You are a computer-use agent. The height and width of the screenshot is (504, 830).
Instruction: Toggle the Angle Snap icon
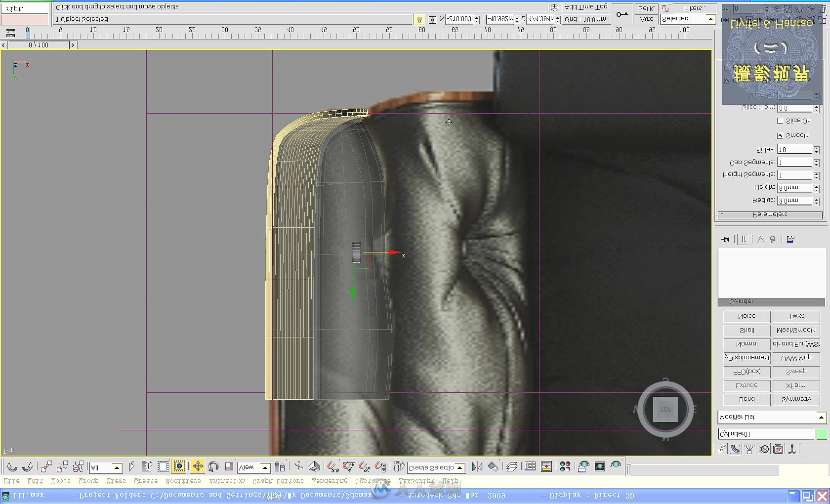(x=349, y=467)
